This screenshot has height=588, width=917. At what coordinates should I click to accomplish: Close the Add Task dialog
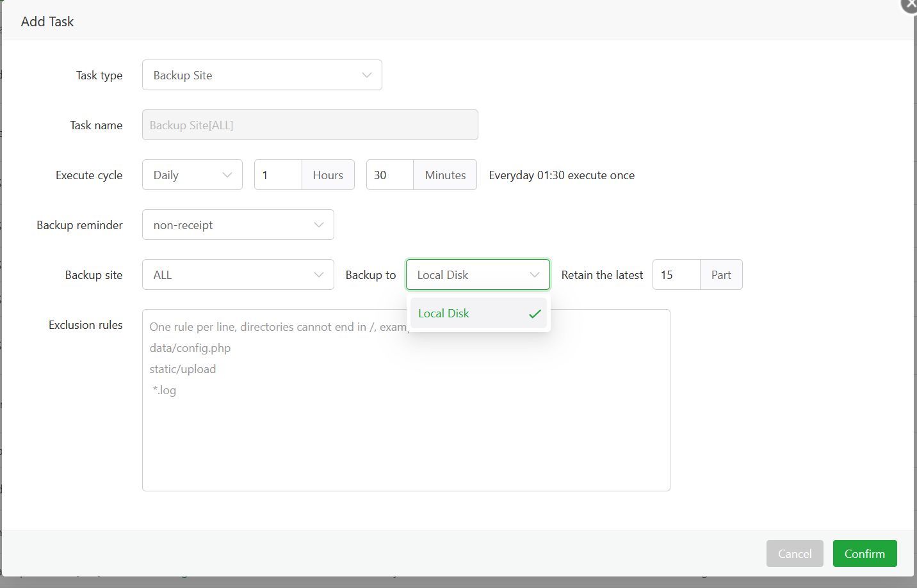909,4
